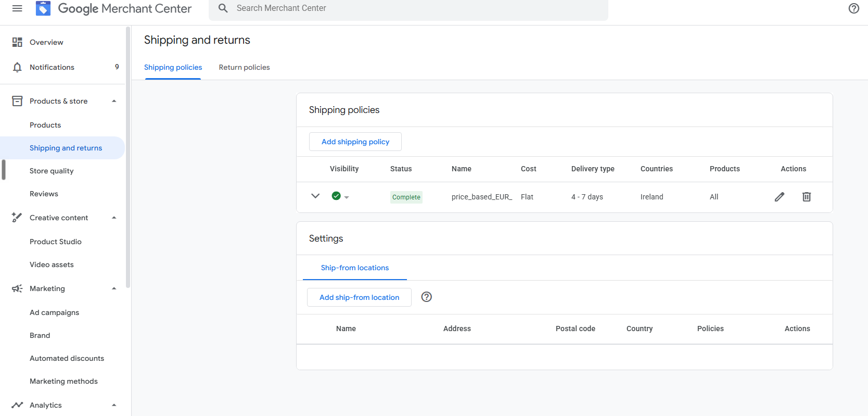Open the Products sidebar link
Image resolution: width=868 pixels, height=416 pixels.
(45, 125)
